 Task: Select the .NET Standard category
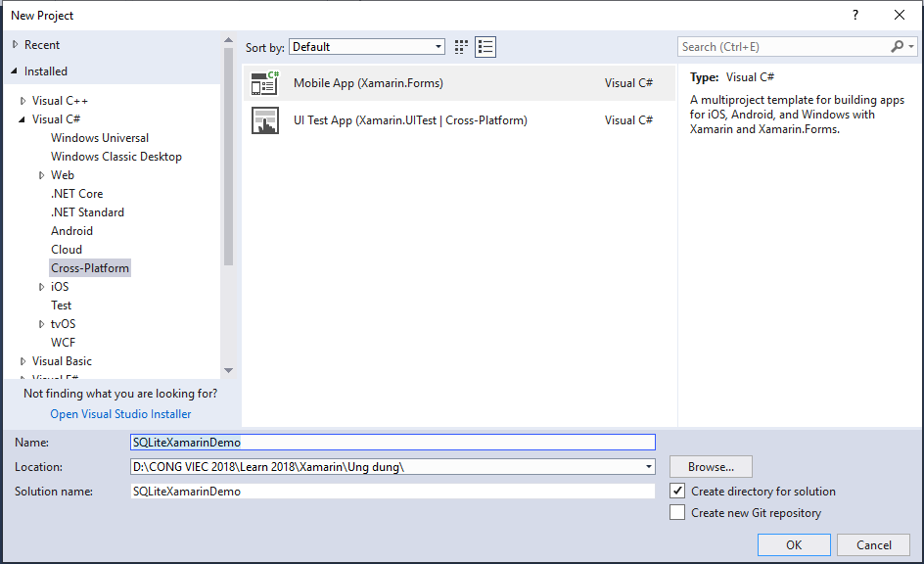click(87, 212)
